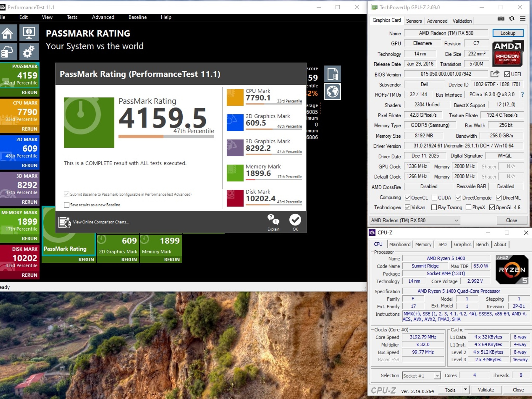Click RERUN under Disk Mark sidebar tile
Image resolution: width=532 pixels, height=399 pixels.
[30, 275]
